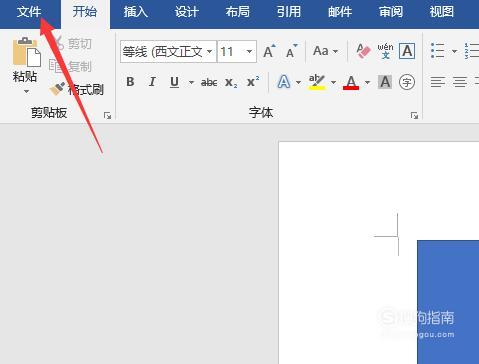Apply character border with boxed A icon
This screenshot has width=479, height=364.
click(x=407, y=51)
